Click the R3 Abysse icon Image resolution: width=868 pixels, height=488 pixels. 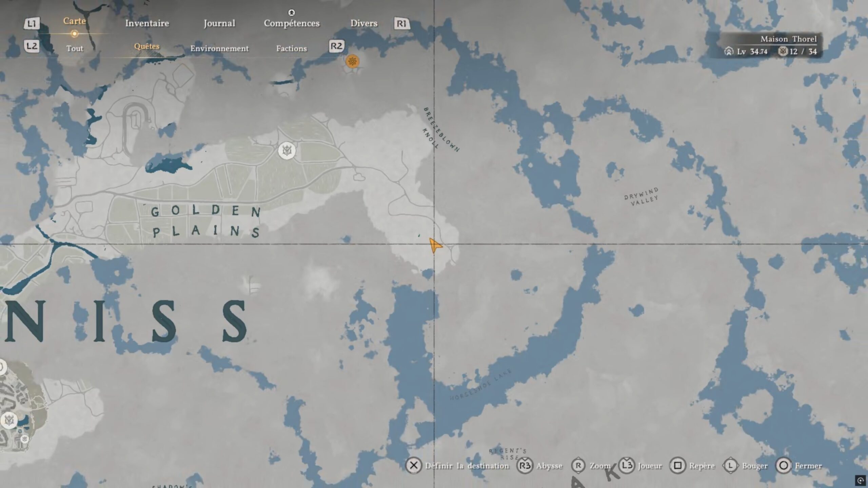pos(525,466)
